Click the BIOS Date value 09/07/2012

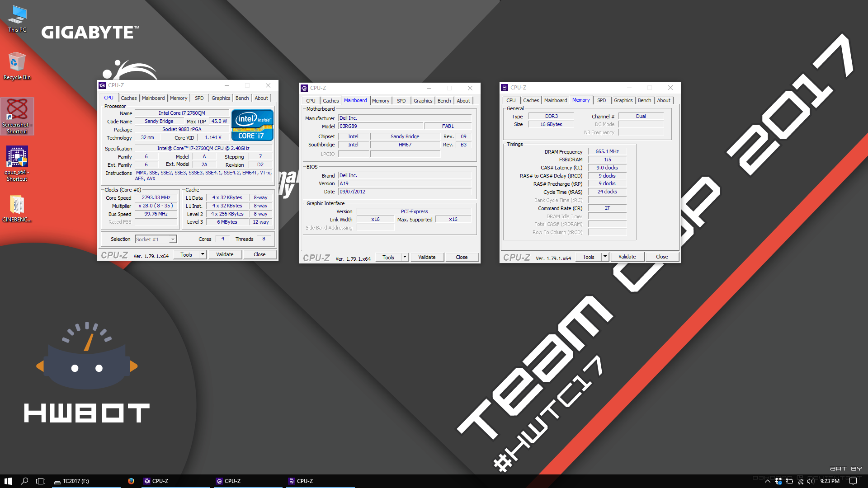tap(405, 192)
